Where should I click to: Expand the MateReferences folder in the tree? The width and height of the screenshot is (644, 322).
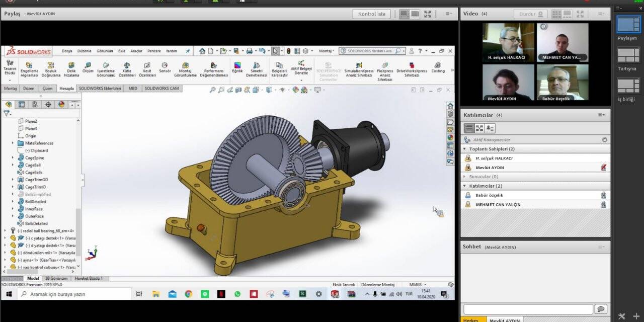pyautogui.click(x=13, y=143)
